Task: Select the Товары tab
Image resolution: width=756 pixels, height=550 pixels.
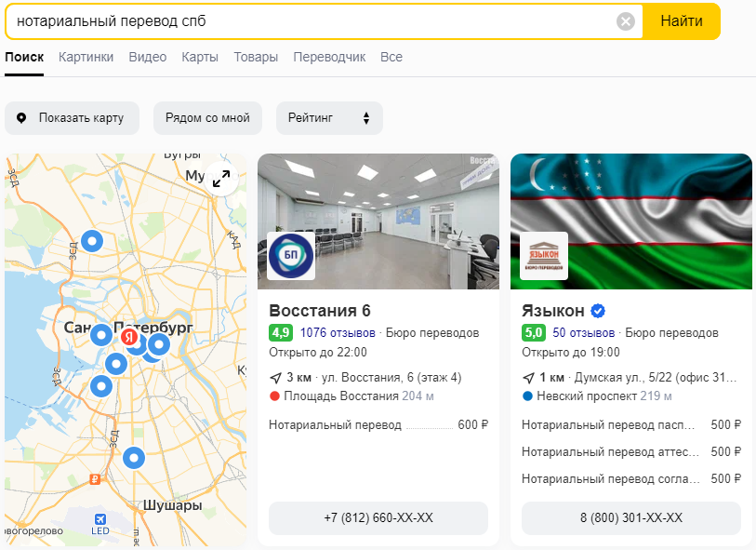Action: pyautogui.click(x=256, y=57)
